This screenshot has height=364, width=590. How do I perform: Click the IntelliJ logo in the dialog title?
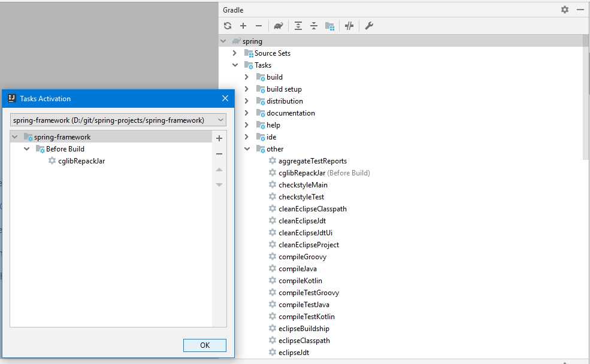pos(11,98)
